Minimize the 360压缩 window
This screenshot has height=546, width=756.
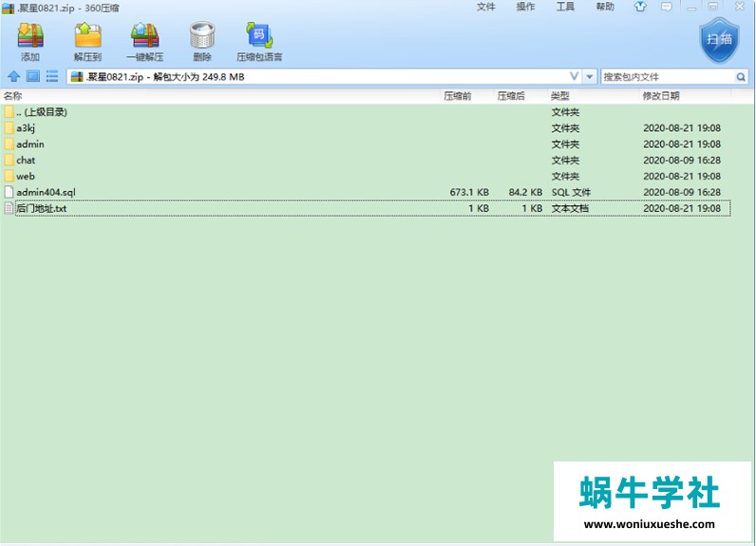(x=691, y=7)
